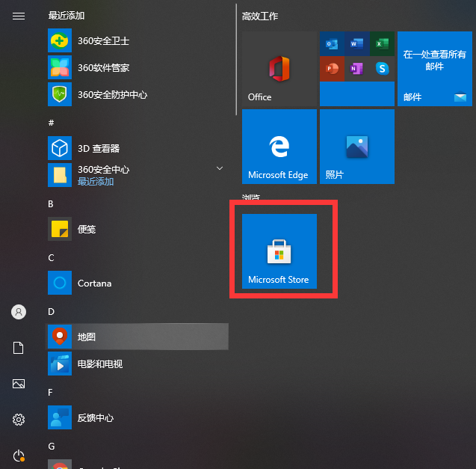
Task: Open OneNote in the Office tile group
Action: tap(356, 69)
